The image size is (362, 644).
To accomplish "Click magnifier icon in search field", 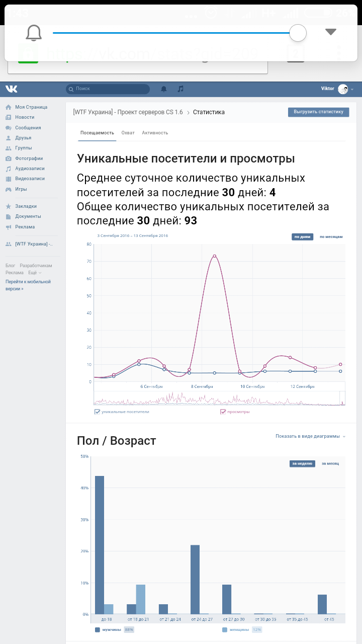I will tap(71, 89).
